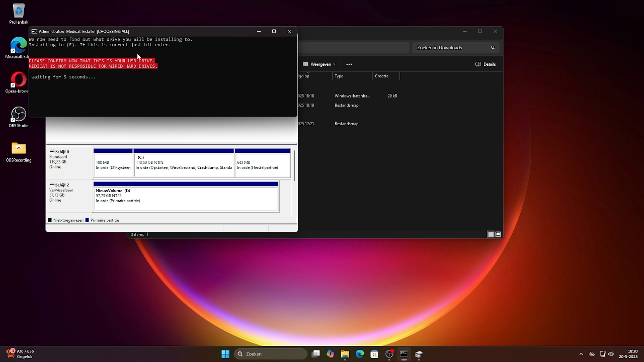Click the Medicat Installer window title bar icon

[x=34, y=31]
